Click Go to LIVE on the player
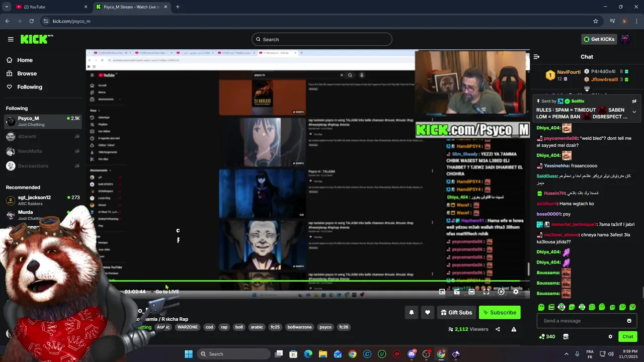 167,292
